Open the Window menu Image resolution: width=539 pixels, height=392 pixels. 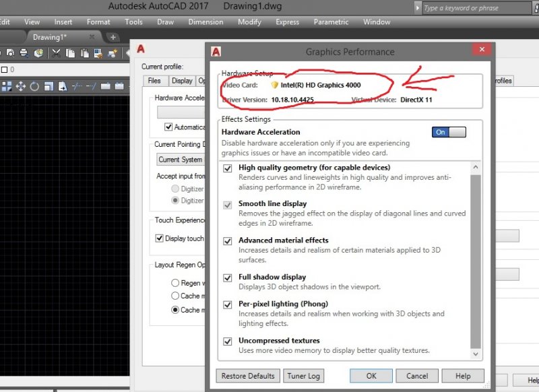377,22
